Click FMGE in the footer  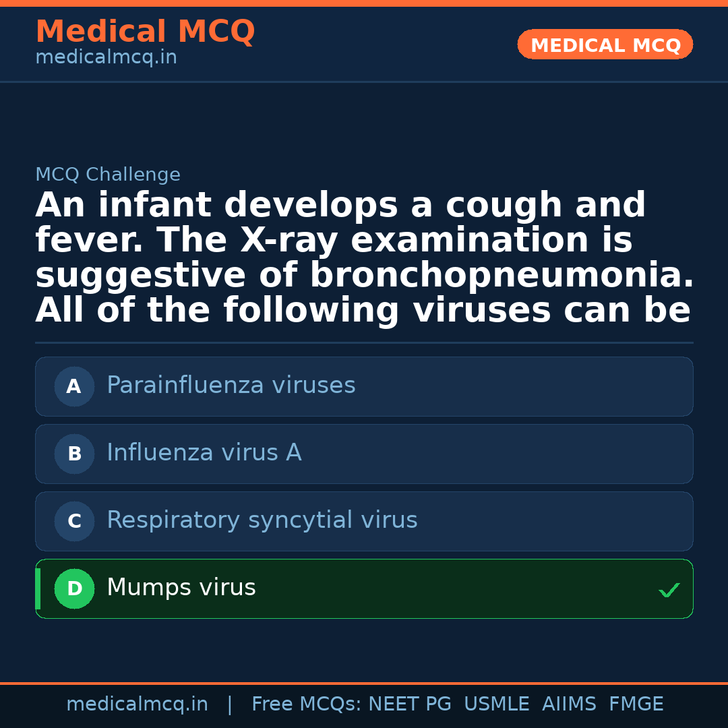click(x=636, y=704)
